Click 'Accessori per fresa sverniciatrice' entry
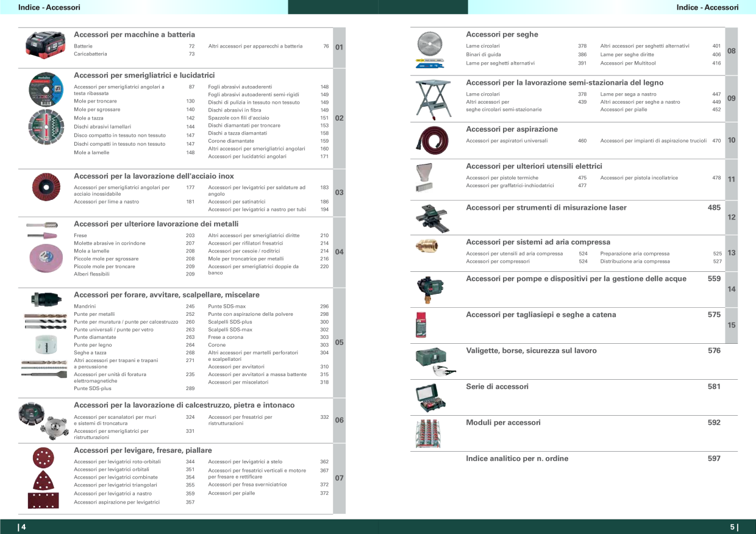This screenshot has height=534, width=756. pyautogui.click(x=248, y=485)
